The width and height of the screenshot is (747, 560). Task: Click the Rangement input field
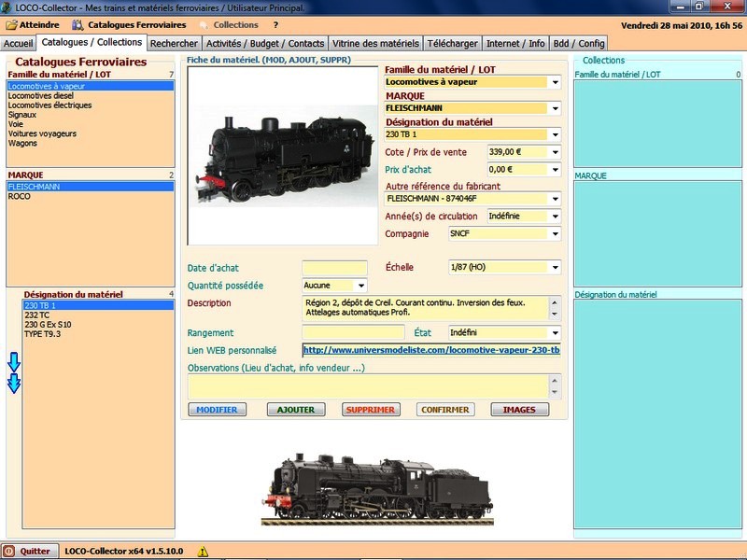pos(353,332)
